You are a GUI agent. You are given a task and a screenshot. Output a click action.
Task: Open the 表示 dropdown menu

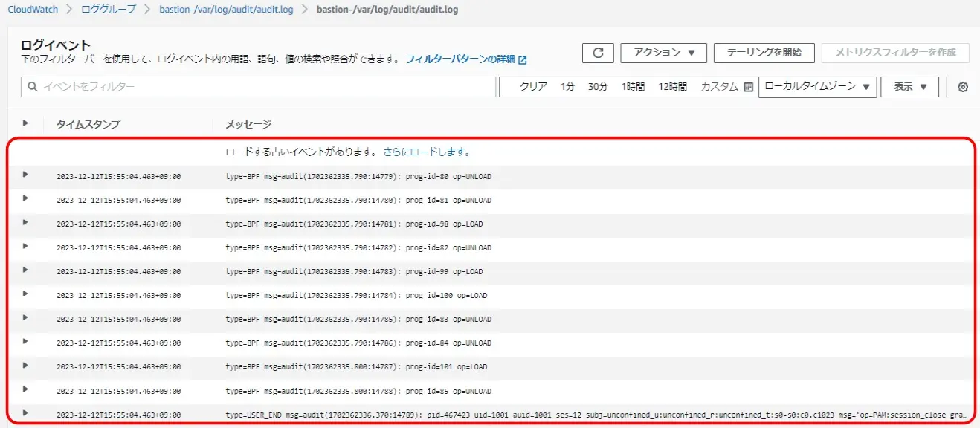coord(909,87)
